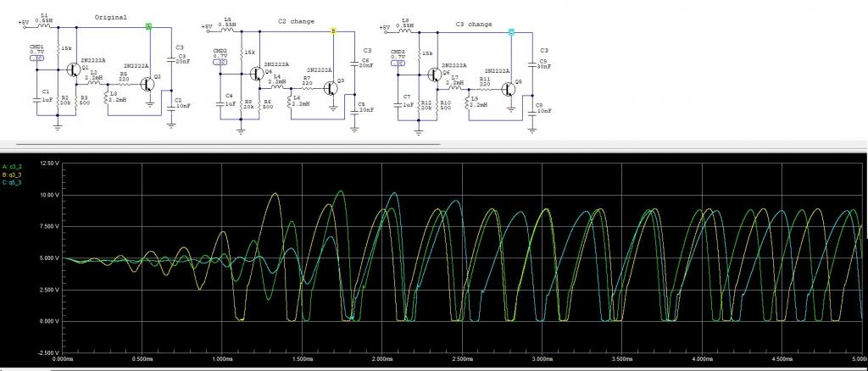The height and width of the screenshot is (371, 868).
Task: Select inductor L5 0.55H symbol
Action: (227, 31)
